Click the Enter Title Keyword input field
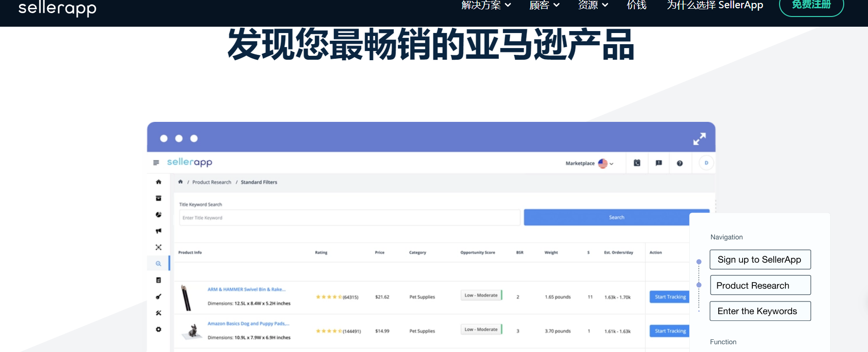 [349, 218]
